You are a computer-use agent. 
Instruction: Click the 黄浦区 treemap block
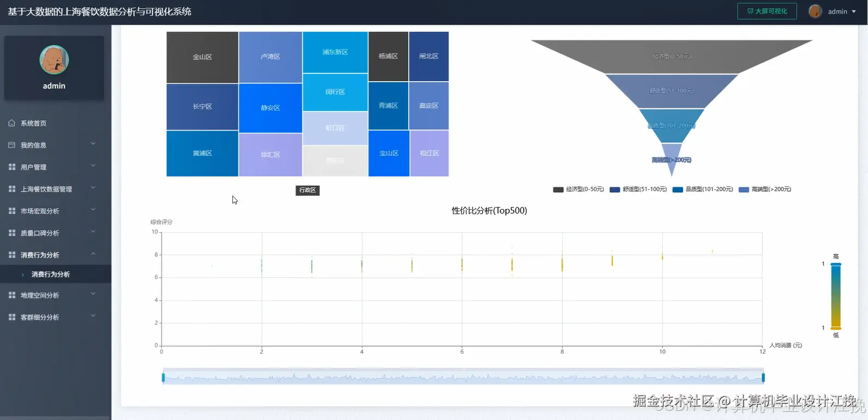tap(202, 153)
